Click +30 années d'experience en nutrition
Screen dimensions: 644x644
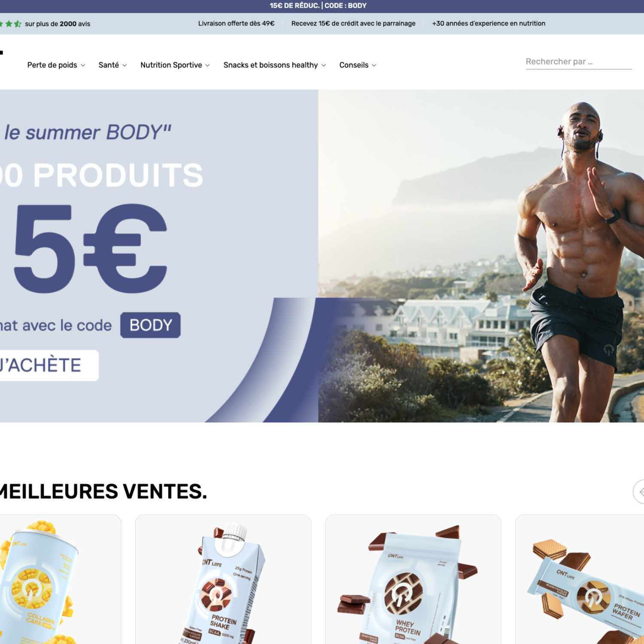tap(489, 24)
